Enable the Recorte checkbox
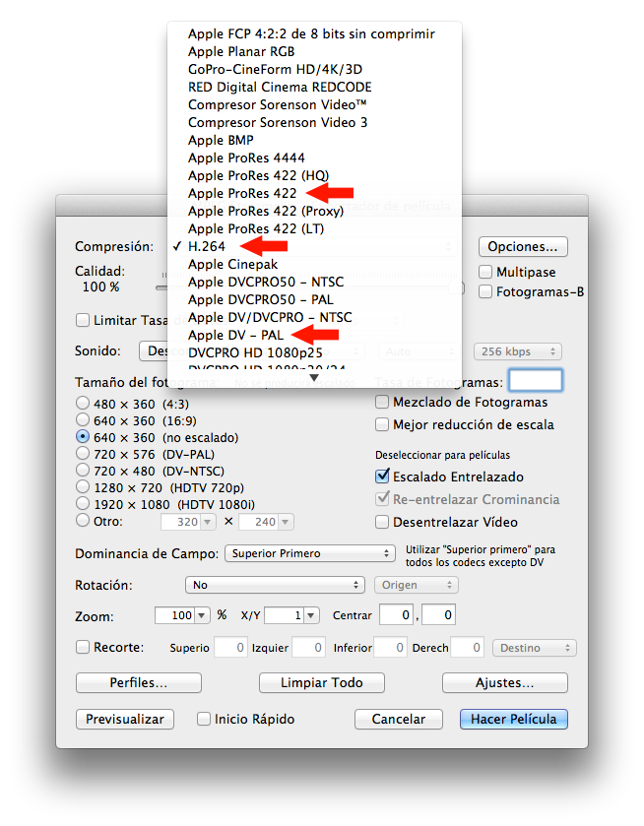Viewport: 644px width, 826px height. [x=83, y=648]
